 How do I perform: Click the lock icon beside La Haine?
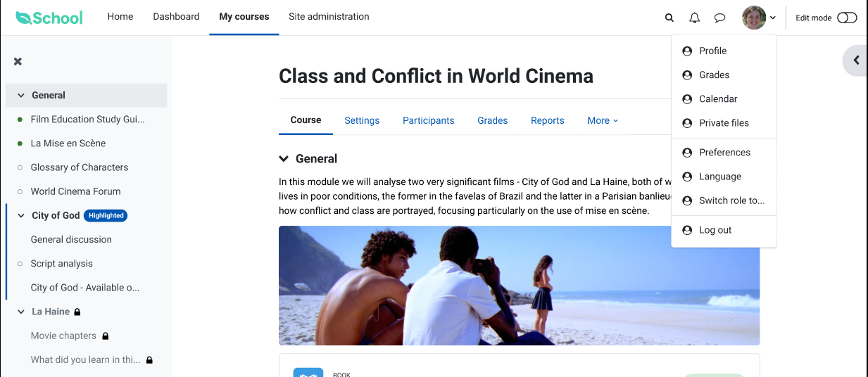pyautogui.click(x=77, y=312)
